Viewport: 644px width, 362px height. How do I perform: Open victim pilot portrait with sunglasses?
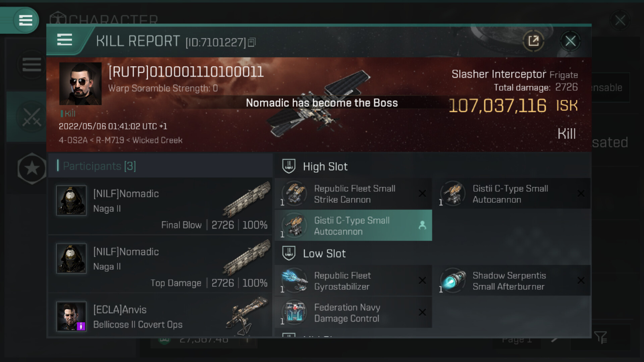[80, 84]
